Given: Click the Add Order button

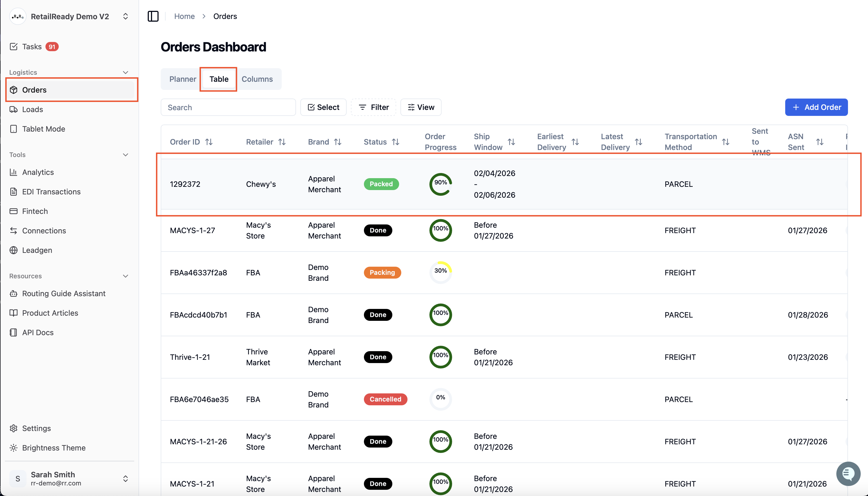Looking at the screenshot, I should click(x=816, y=107).
